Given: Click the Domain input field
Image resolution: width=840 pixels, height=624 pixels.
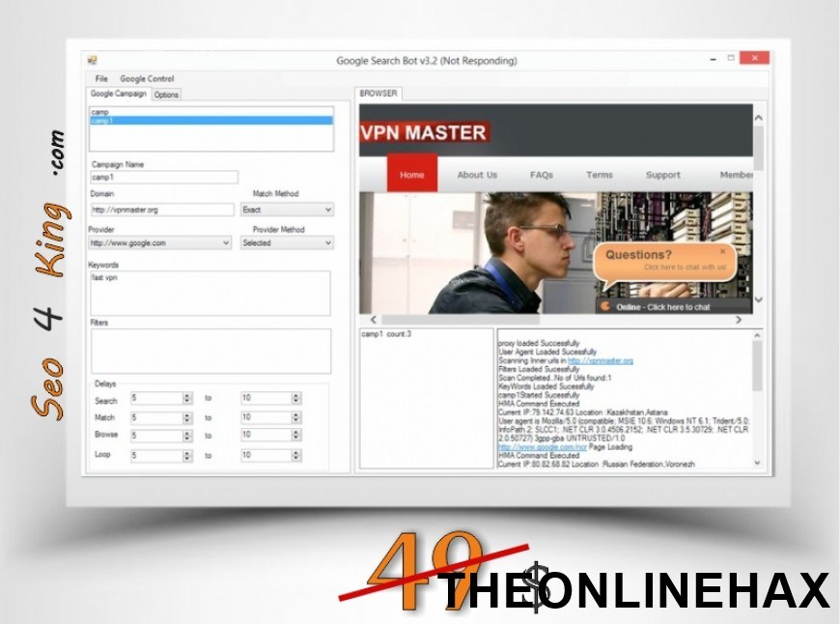Looking at the screenshot, I should click(x=162, y=210).
